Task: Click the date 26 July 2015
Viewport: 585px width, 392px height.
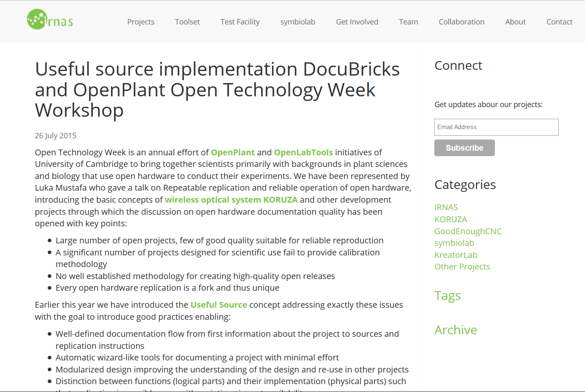Action: [x=56, y=136]
